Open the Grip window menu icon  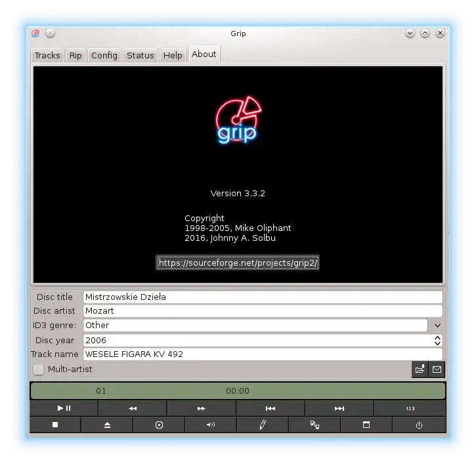pyautogui.click(x=35, y=33)
